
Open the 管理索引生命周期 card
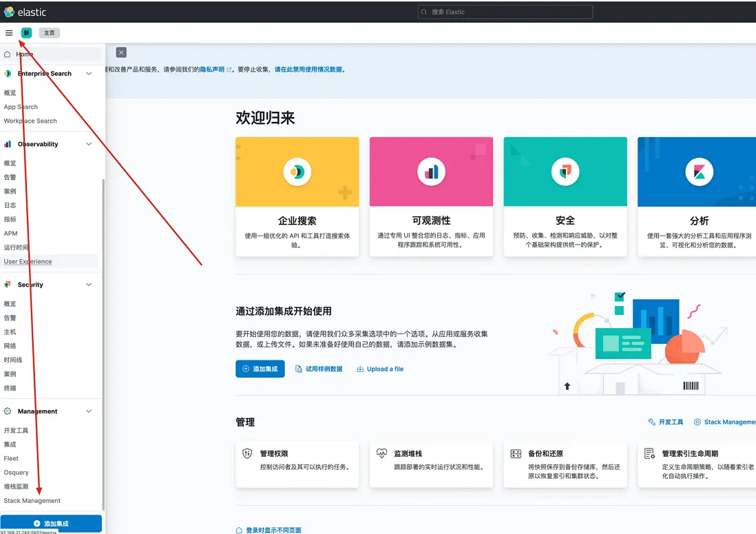coord(697,464)
